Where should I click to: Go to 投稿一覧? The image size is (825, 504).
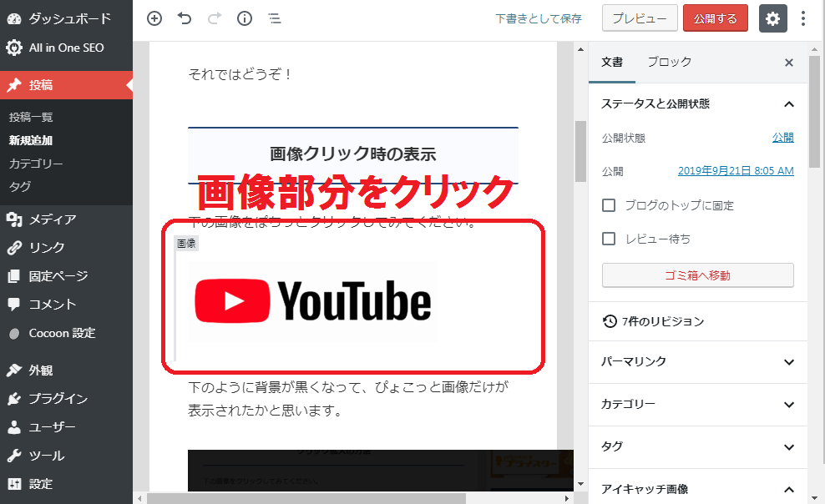tap(31, 117)
